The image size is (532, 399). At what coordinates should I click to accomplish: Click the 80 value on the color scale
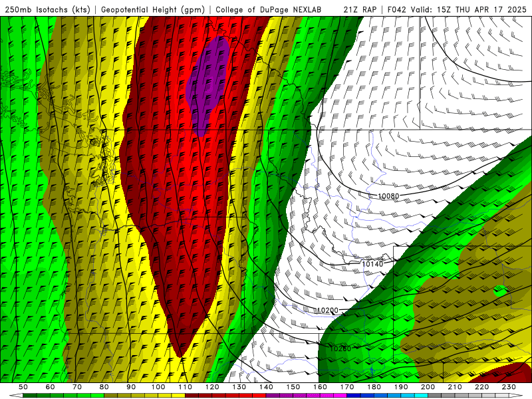(x=104, y=387)
